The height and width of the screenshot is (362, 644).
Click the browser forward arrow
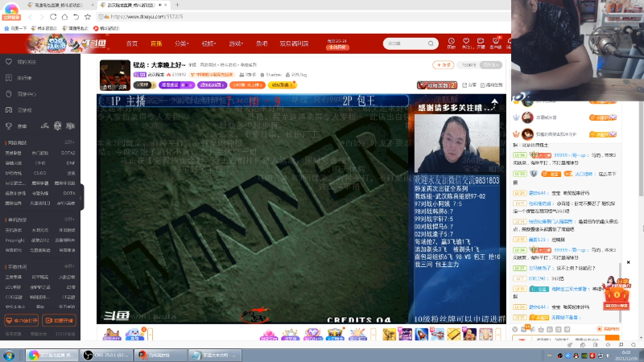pyautogui.click(x=42, y=17)
